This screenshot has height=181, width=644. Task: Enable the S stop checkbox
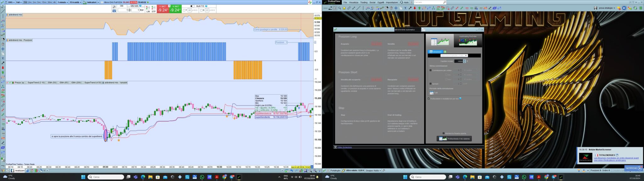(201, 10)
